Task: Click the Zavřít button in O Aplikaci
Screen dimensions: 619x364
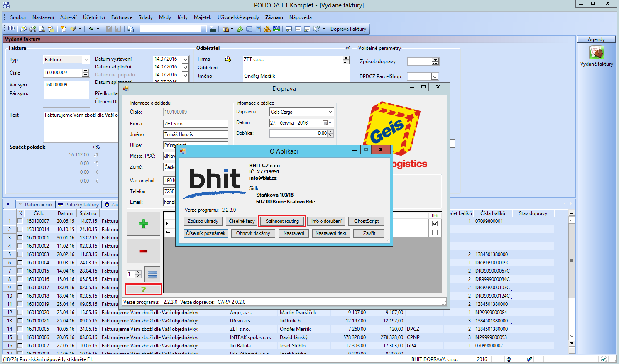Action: tap(369, 233)
